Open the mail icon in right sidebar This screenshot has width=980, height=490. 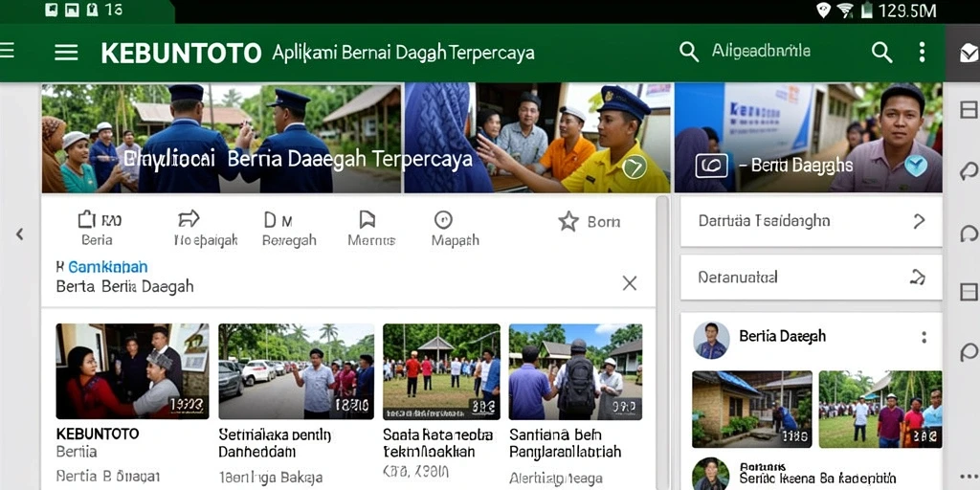[x=969, y=54]
